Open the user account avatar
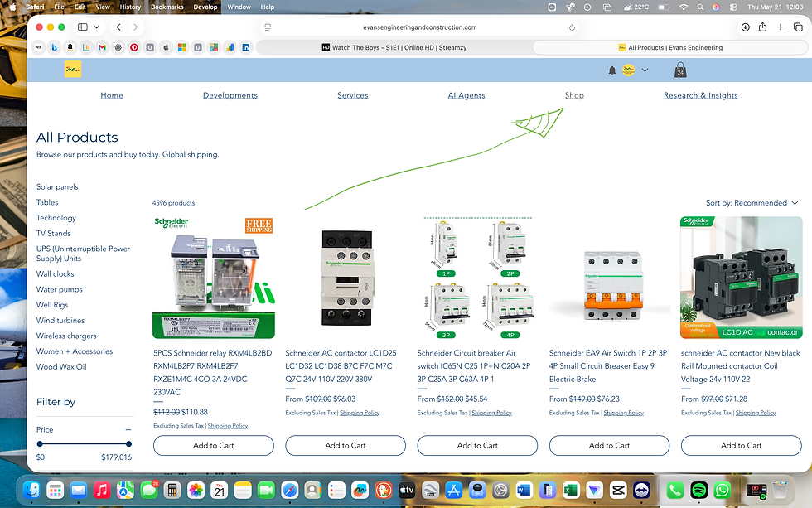 pyautogui.click(x=628, y=70)
